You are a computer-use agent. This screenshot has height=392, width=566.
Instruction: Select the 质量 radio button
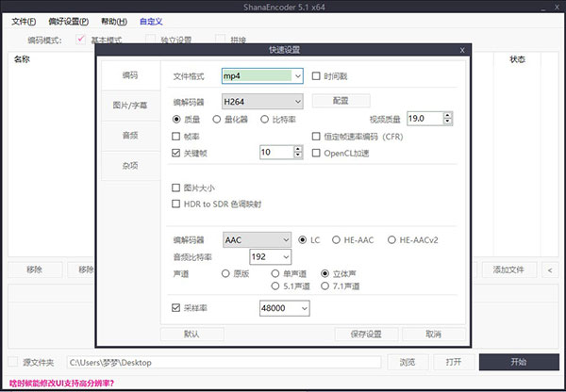(176, 119)
